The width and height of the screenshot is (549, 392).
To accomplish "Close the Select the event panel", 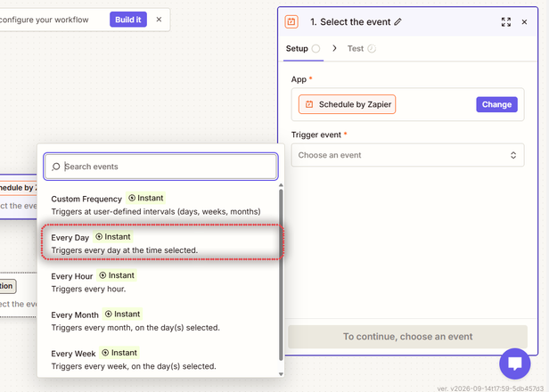I will [x=524, y=22].
